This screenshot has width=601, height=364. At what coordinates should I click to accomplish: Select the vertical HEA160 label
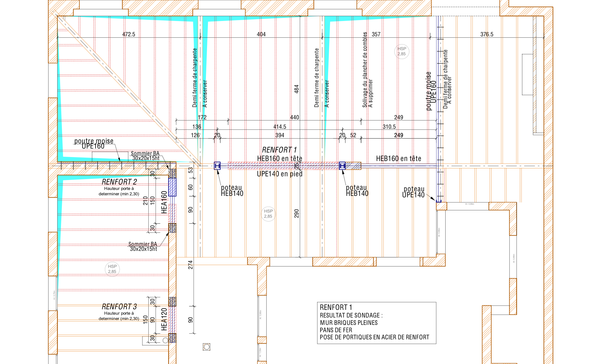[x=164, y=202]
